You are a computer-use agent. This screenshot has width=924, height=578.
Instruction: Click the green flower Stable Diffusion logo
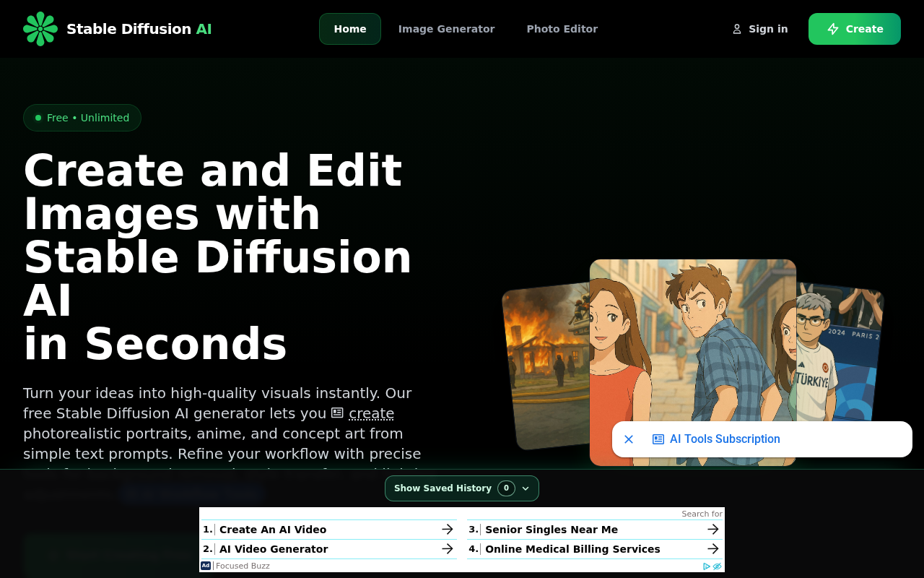40,29
